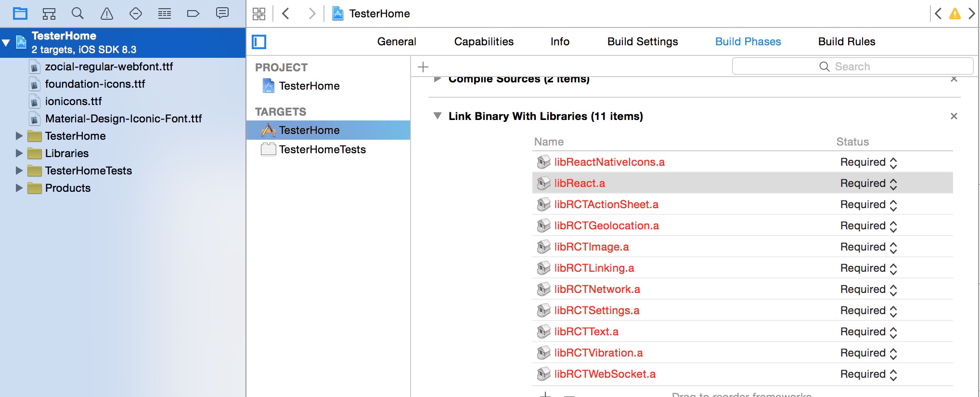Change Required status of libRCTGeolocation.a
The image size is (980, 397).
[x=869, y=226]
